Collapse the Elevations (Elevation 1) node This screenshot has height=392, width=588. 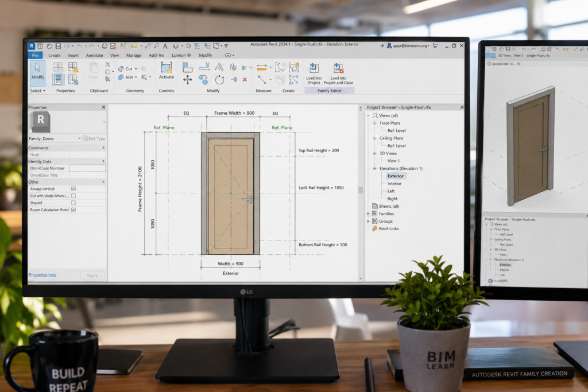374,168
